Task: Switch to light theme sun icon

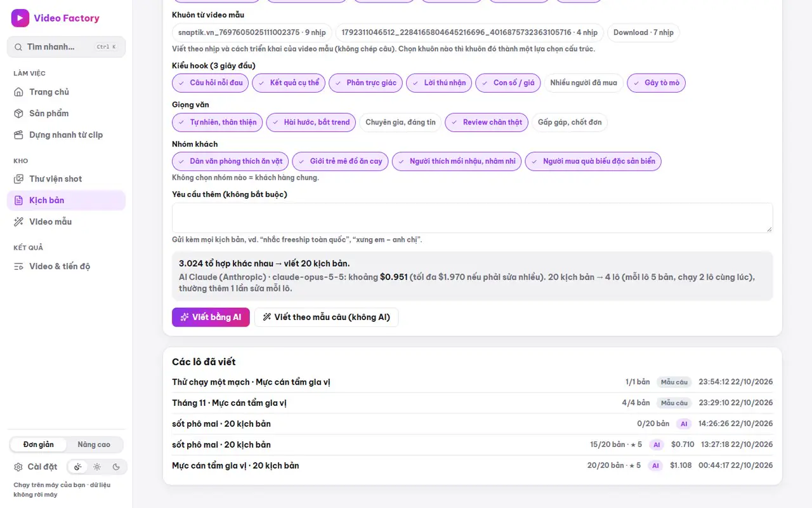Action: click(x=97, y=467)
